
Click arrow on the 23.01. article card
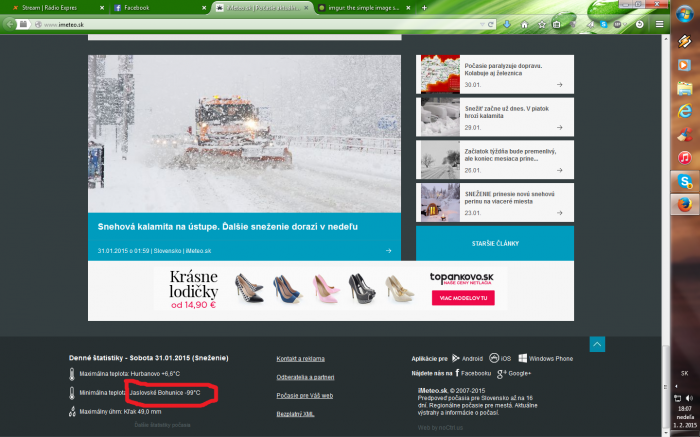[x=560, y=213]
